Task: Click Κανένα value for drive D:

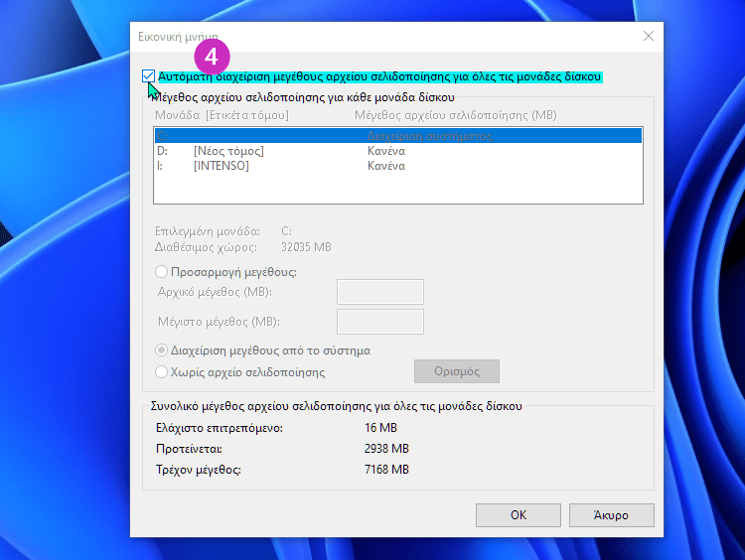Action: pos(386,151)
